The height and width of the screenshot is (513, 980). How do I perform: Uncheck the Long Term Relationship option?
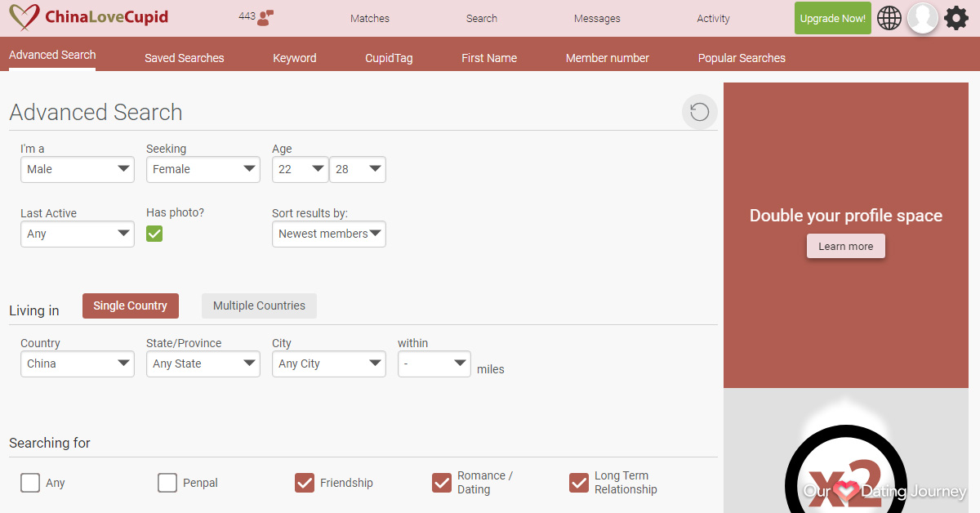579,483
